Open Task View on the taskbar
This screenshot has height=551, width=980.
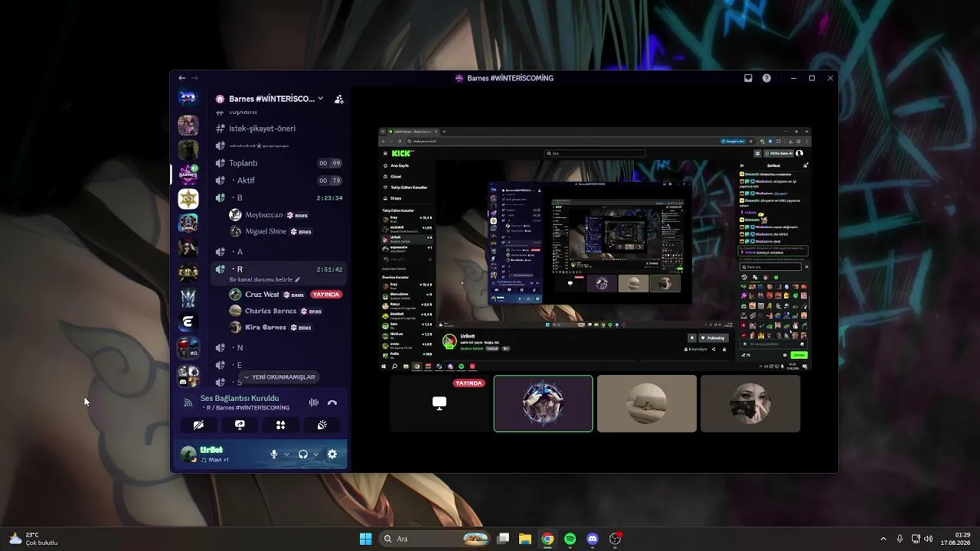pyautogui.click(x=503, y=539)
